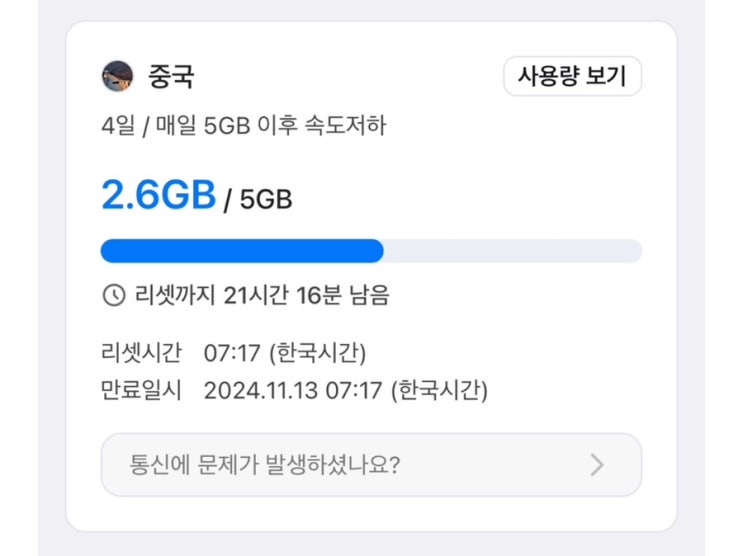This screenshot has height=556, width=743.
Task: Open the 사용량 보기 usage button
Action: pyautogui.click(x=572, y=76)
